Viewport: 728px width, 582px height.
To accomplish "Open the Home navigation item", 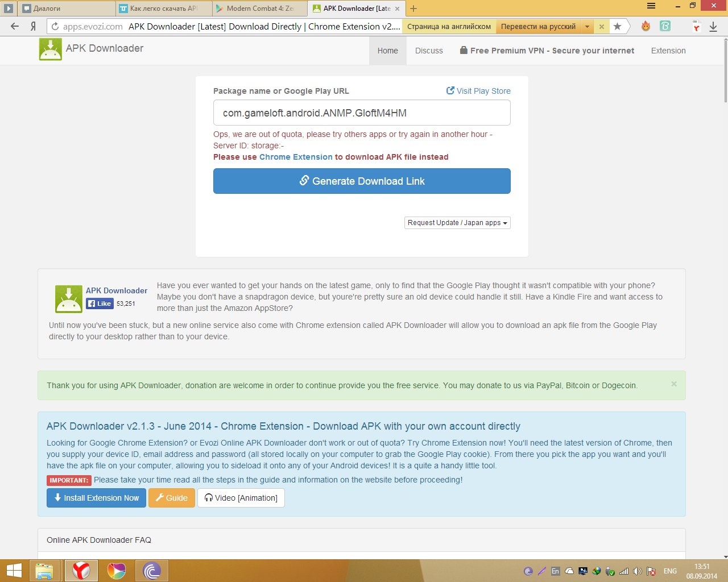I will point(388,51).
